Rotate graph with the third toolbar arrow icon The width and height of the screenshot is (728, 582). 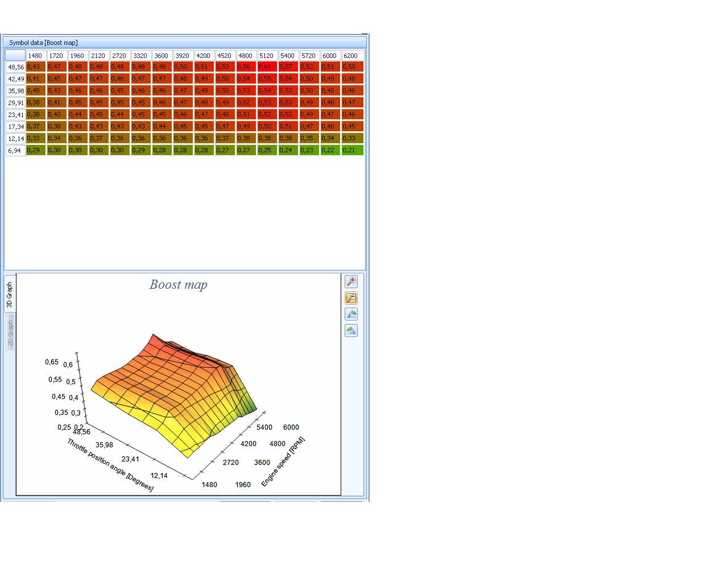[351, 314]
